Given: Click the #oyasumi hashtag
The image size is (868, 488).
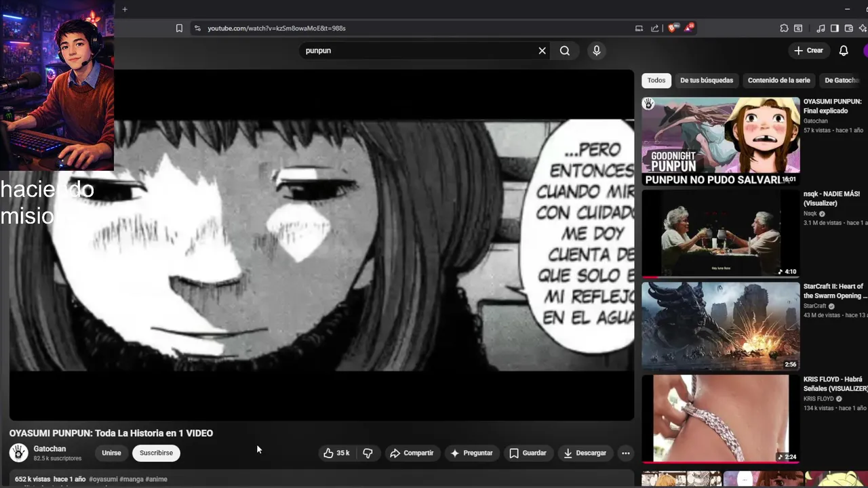Looking at the screenshot, I should pos(103,479).
